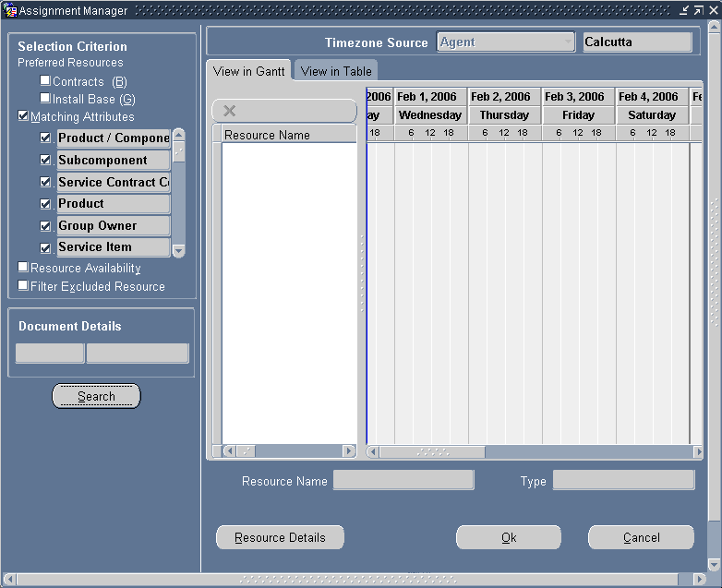Click the attribute list scroll up arrow
The width and height of the screenshot is (722, 588).
point(179,135)
